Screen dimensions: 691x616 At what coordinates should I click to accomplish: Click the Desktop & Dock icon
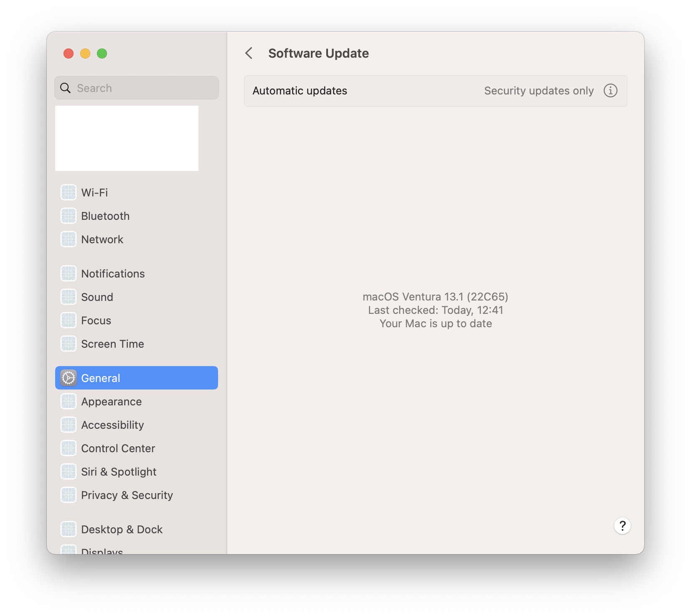pyautogui.click(x=69, y=529)
